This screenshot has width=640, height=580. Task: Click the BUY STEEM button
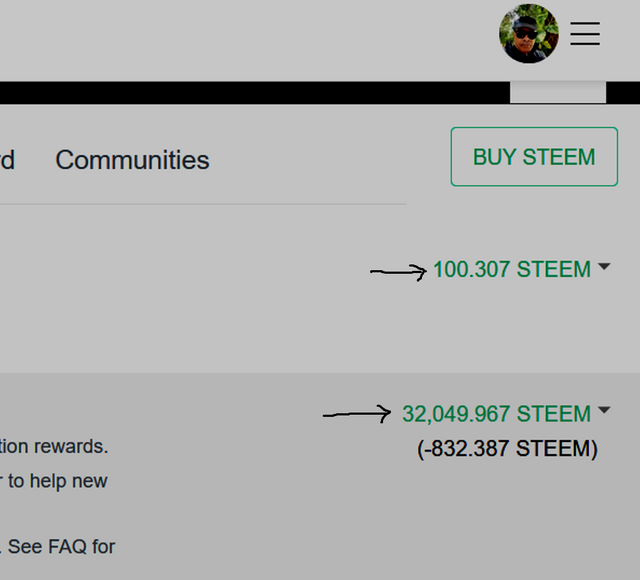(x=534, y=157)
